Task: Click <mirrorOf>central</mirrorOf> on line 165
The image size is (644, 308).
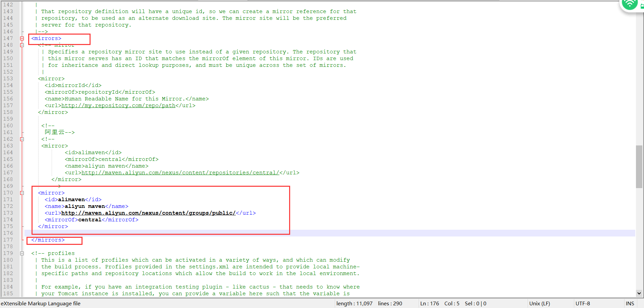Action: pyautogui.click(x=112, y=159)
